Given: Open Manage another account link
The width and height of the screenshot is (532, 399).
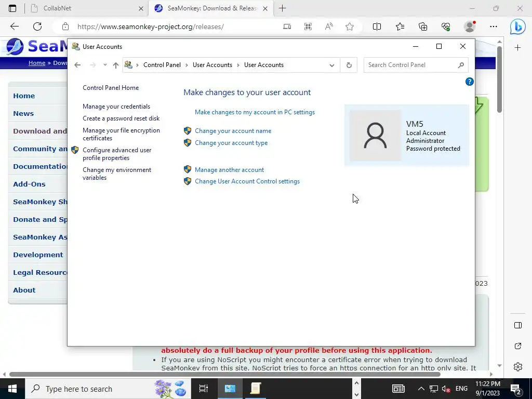Looking at the screenshot, I should (x=229, y=170).
